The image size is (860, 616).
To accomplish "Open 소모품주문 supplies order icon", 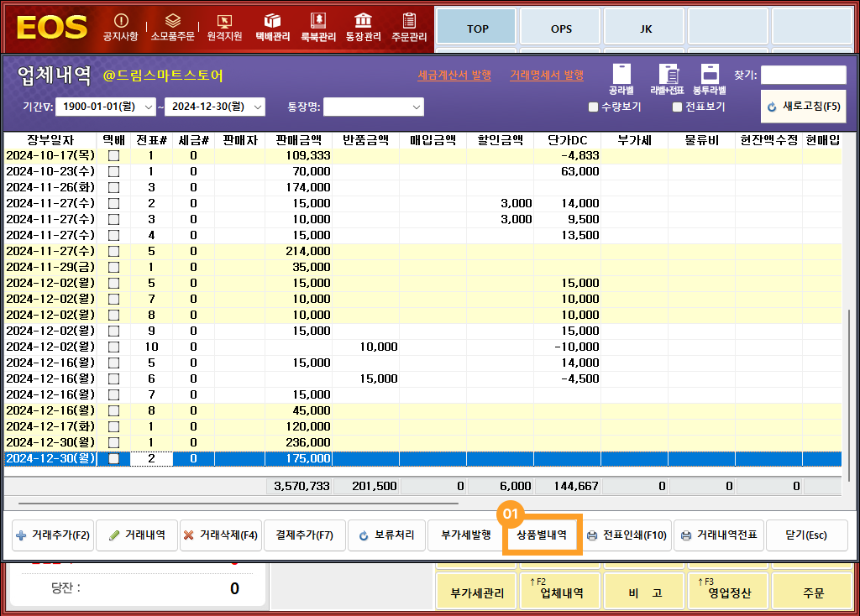I will [173, 28].
